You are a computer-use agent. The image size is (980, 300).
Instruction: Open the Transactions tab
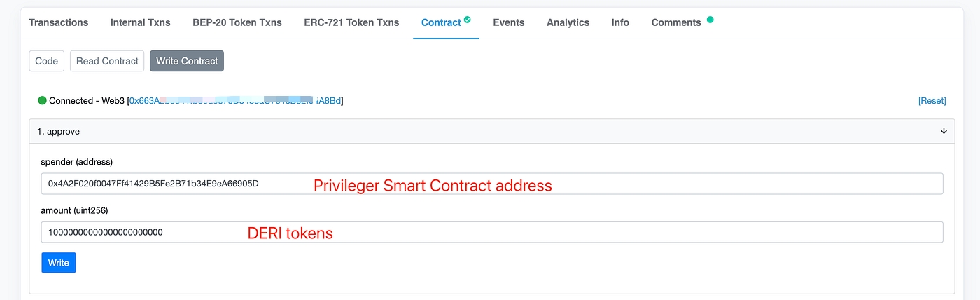pos(59,22)
